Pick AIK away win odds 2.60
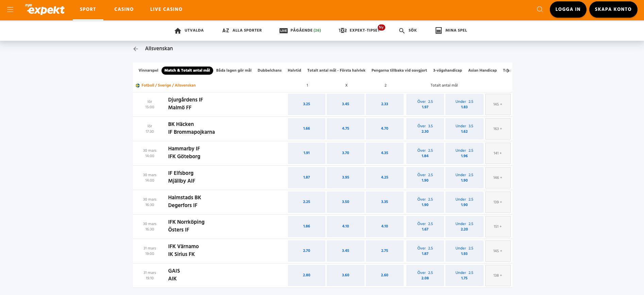Screen dimensions: 644x295 pos(385,275)
